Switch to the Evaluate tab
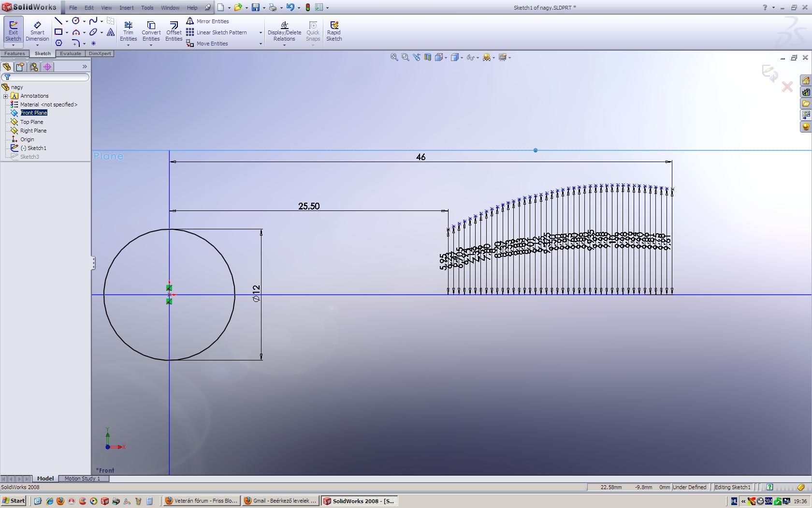 (x=71, y=54)
